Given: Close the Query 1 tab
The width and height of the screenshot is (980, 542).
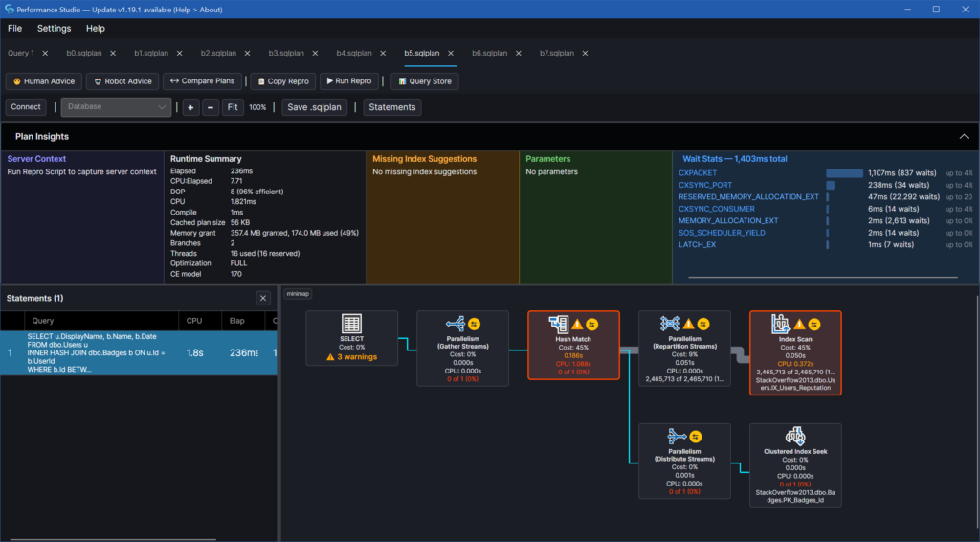Looking at the screenshot, I should pyautogui.click(x=45, y=53).
